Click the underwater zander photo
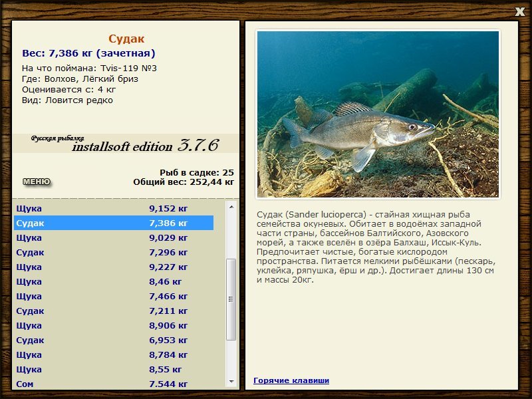532x399 pixels. tap(378, 114)
